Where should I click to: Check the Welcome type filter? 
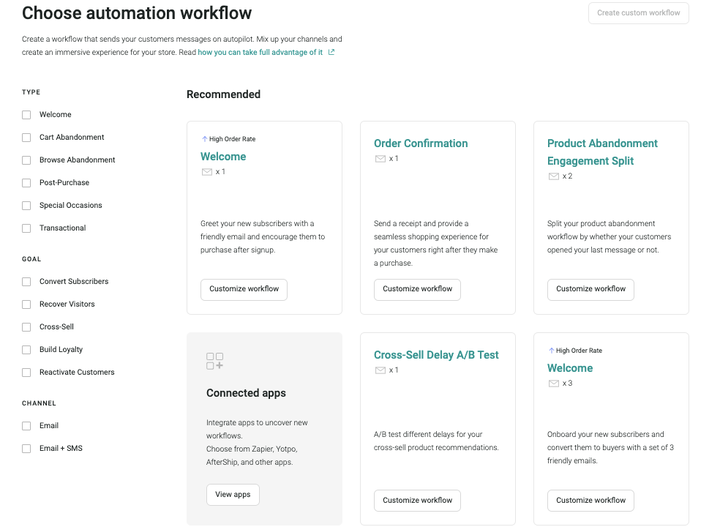[27, 115]
